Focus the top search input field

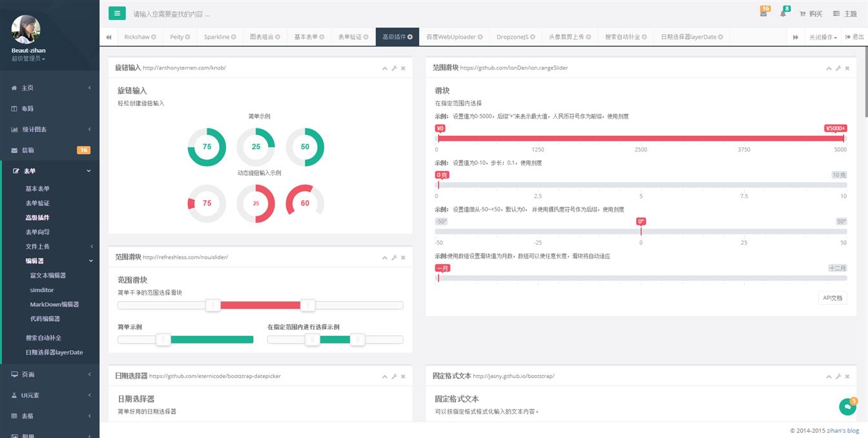(323, 14)
